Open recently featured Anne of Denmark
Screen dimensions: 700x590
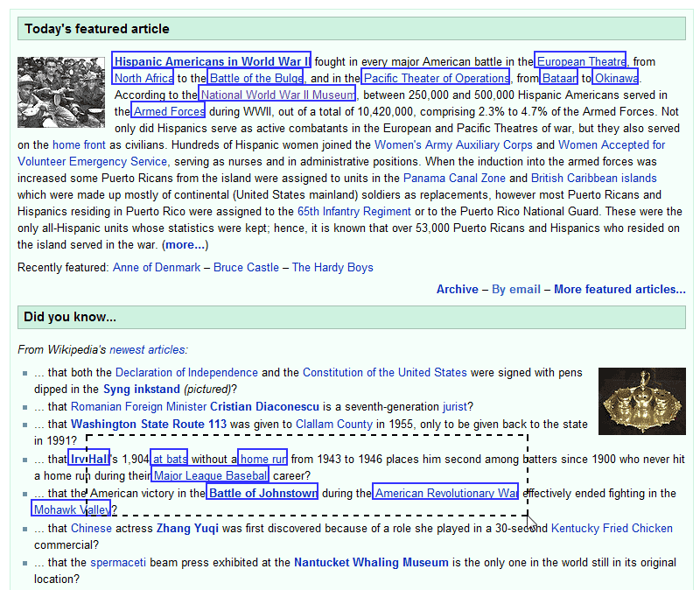tap(157, 267)
